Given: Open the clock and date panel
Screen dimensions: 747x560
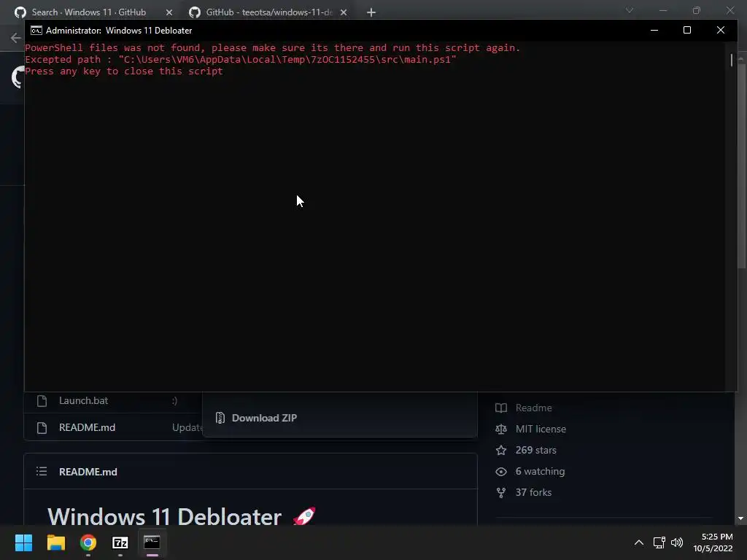Looking at the screenshot, I should tap(713, 542).
